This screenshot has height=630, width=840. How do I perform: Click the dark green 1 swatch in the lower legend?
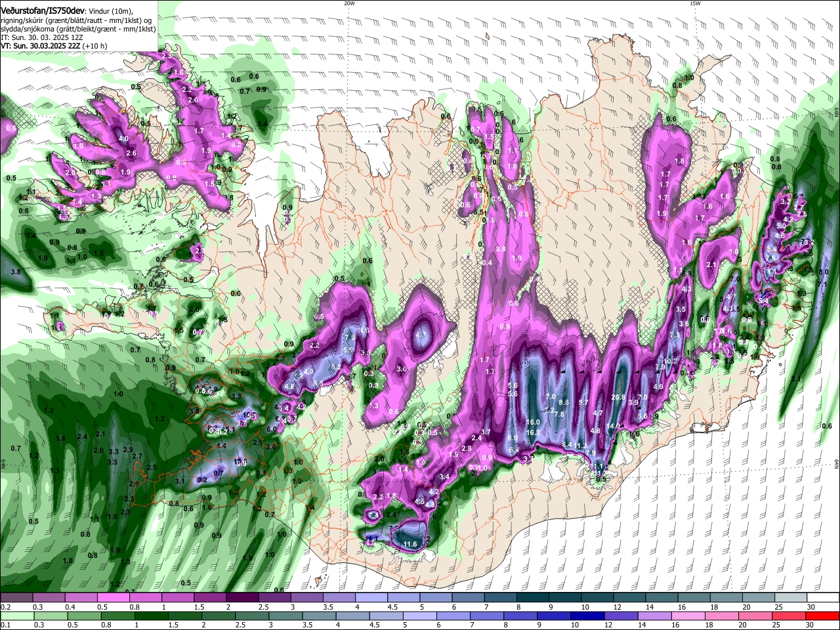(151, 616)
